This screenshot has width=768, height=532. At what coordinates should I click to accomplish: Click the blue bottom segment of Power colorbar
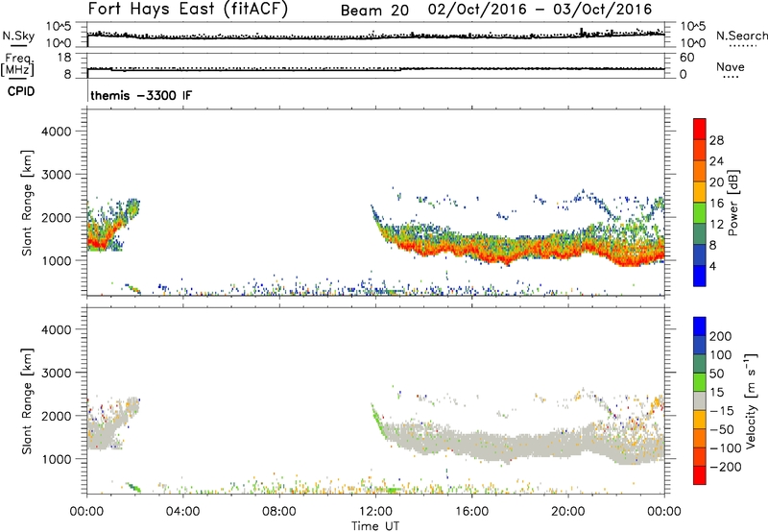click(x=700, y=276)
